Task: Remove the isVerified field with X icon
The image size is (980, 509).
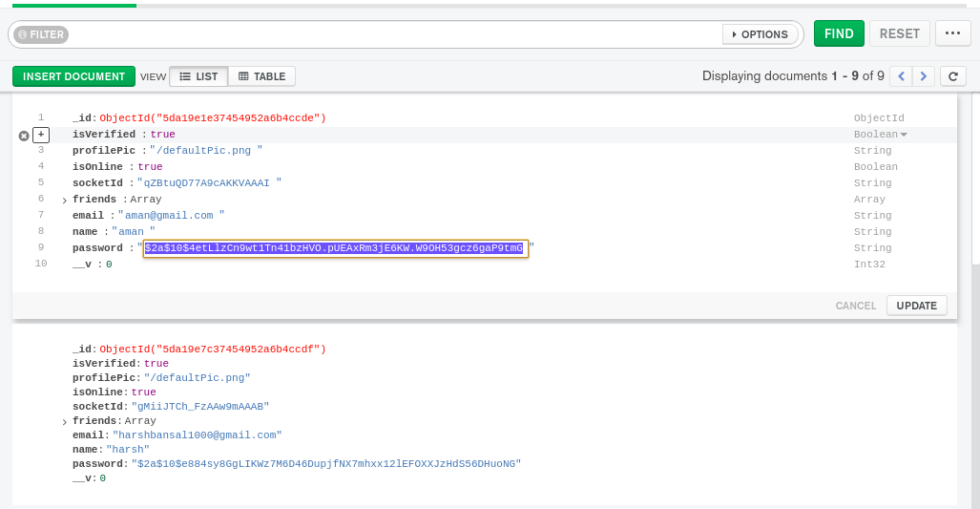Action: coord(24,136)
